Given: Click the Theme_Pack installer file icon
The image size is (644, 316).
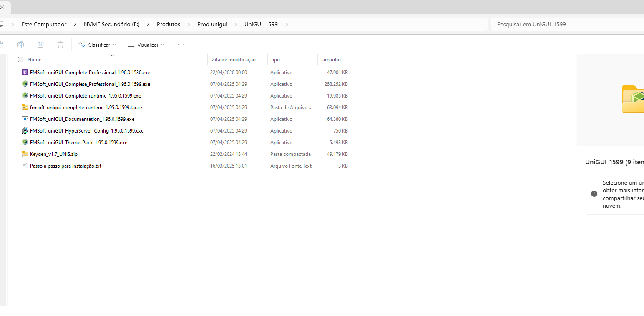Looking at the screenshot, I should [25, 142].
